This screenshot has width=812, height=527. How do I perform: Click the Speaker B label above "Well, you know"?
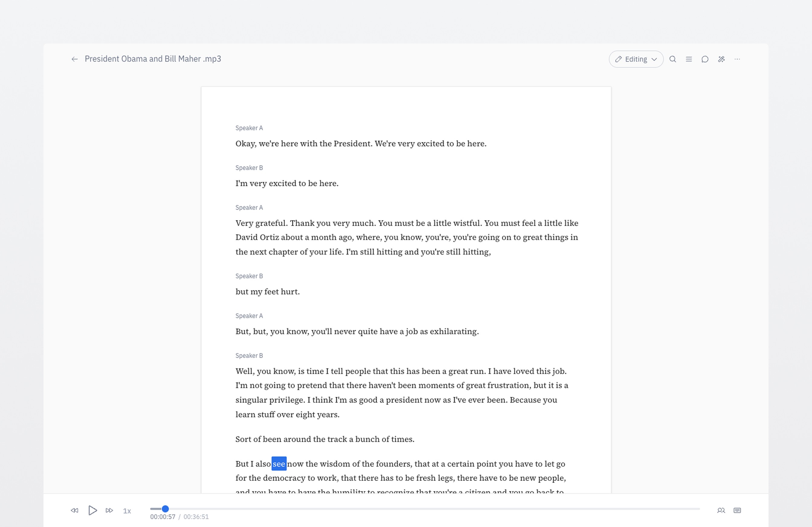(x=249, y=356)
